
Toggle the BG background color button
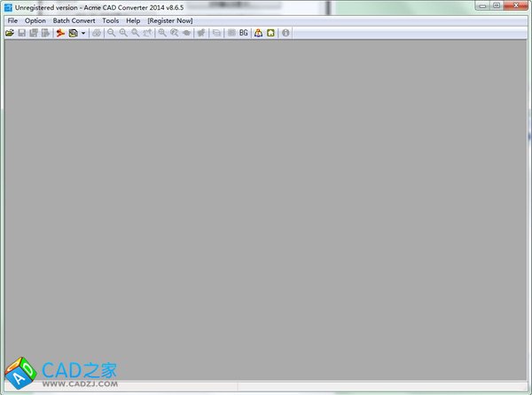(x=243, y=33)
